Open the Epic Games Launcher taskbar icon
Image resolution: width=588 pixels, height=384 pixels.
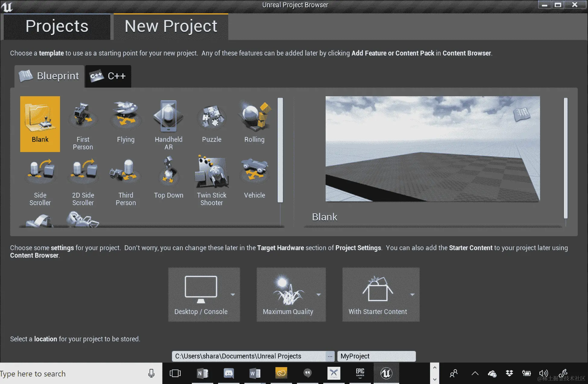pos(360,373)
